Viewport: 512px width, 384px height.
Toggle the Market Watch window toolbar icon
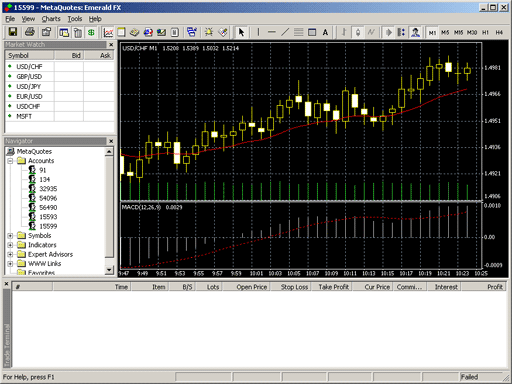(64, 32)
